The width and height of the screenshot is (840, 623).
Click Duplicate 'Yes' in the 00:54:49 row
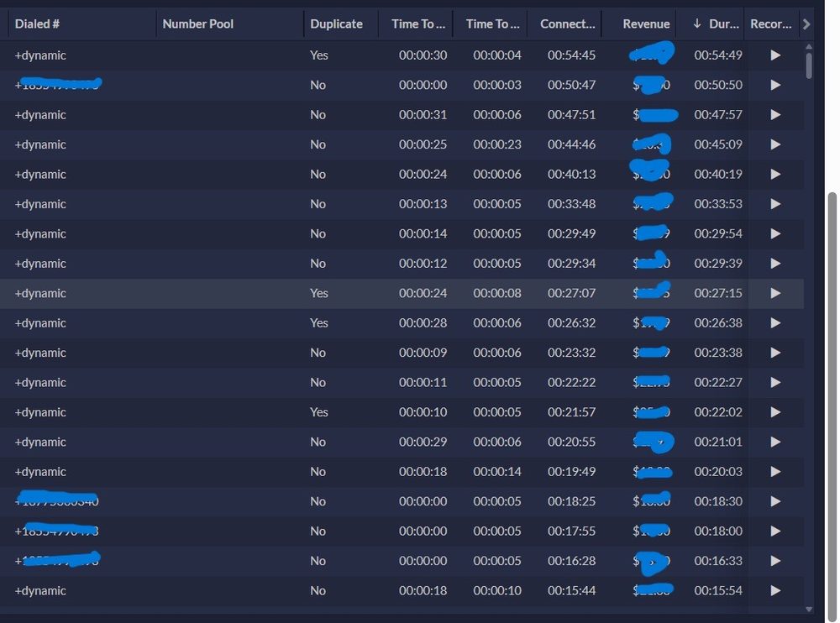318,55
